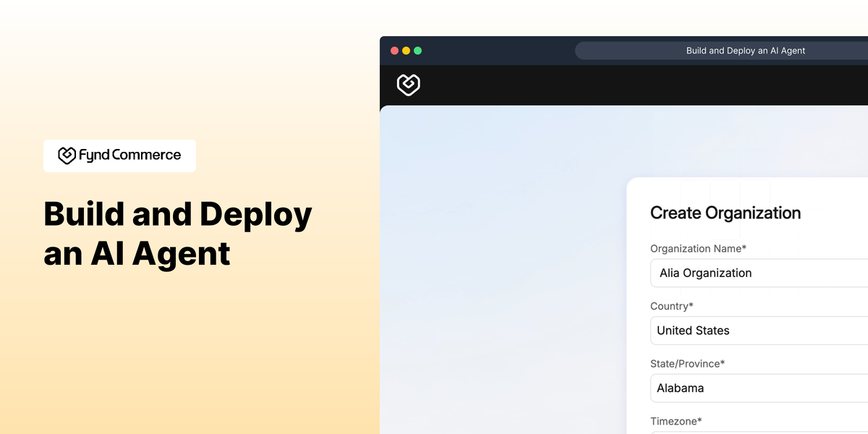868x434 pixels.
Task: Click the Build and Deploy headline line
Action: (x=178, y=216)
